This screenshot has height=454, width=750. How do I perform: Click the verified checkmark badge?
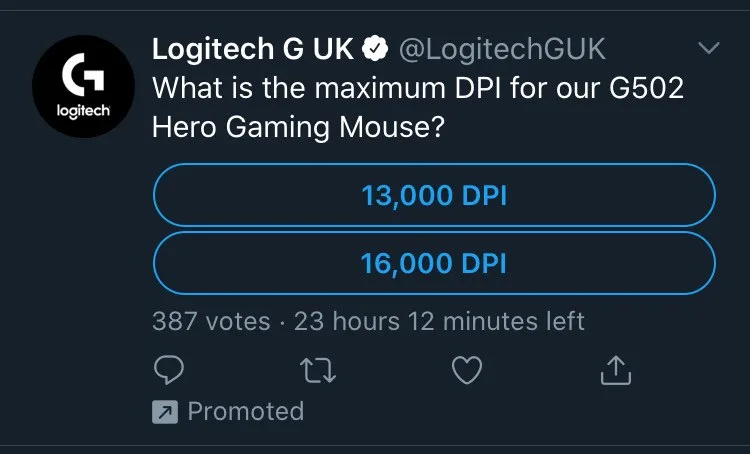375,48
